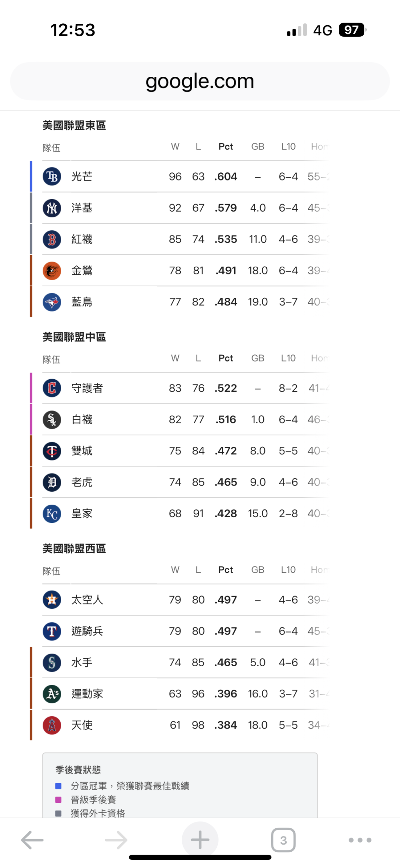The width and height of the screenshot is (400, 868).
Task: Open the tab switcher showing 3 tabs
Action: [283, 840]
